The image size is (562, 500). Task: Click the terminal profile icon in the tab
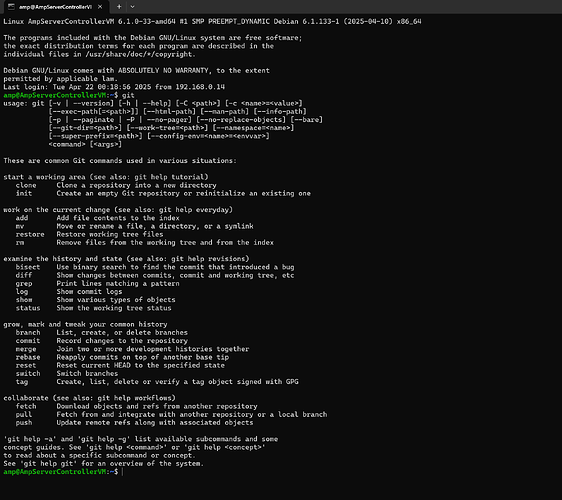click(x=11, y=6)
